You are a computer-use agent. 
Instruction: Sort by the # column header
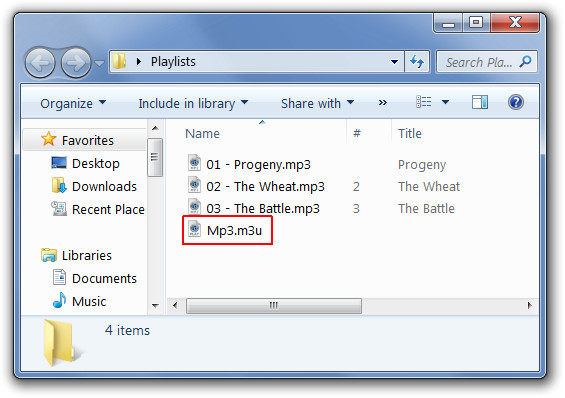tap(357, 134)
